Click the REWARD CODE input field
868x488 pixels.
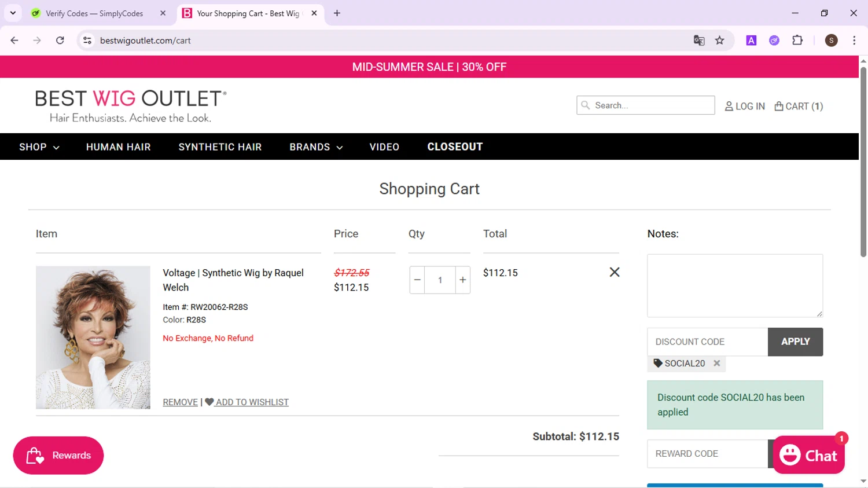tap(708, 454)
